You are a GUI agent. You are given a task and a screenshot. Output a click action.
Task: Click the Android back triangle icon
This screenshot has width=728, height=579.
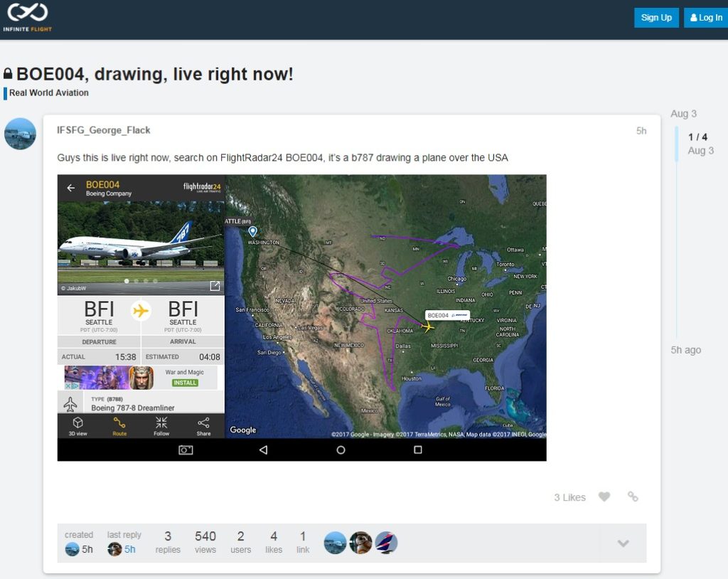(x=263, y=450)
